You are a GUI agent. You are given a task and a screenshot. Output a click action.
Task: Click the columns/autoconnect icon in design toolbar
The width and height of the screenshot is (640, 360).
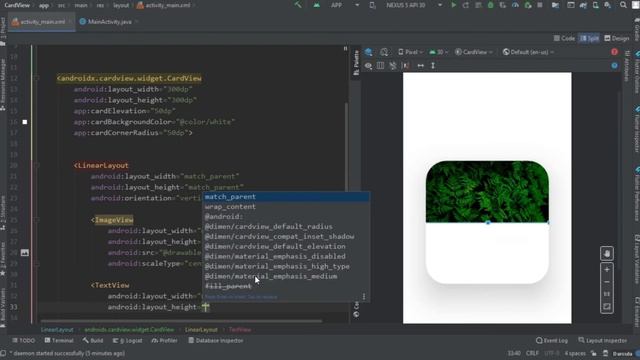pos(380,66)
